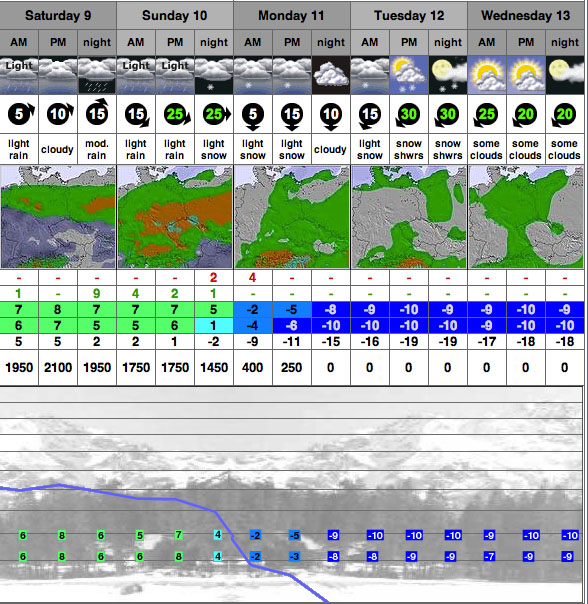Open the Sunday 10 precipitation map
Image resolution: width=588 pixels, height=604 pixels.
(175, 217)
